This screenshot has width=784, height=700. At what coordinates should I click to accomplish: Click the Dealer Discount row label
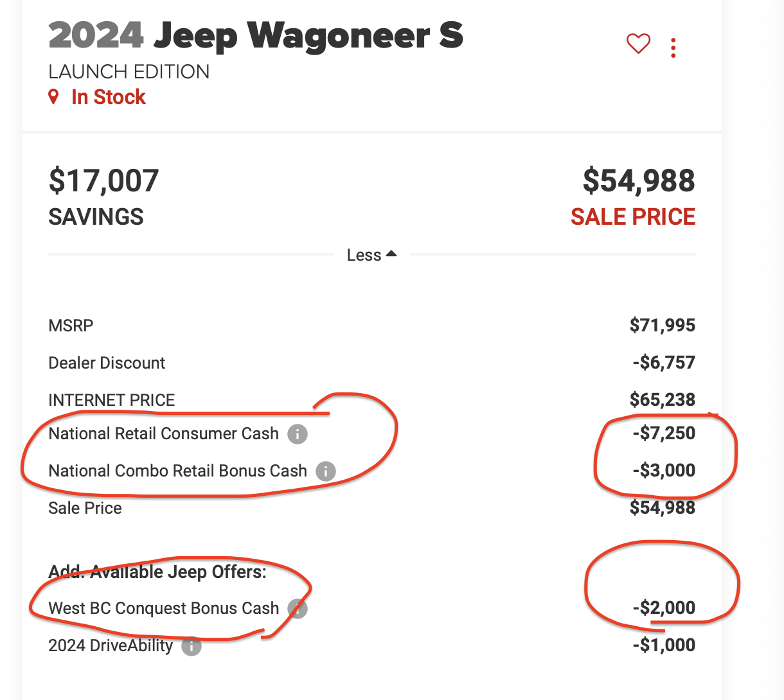pos(107,363)
